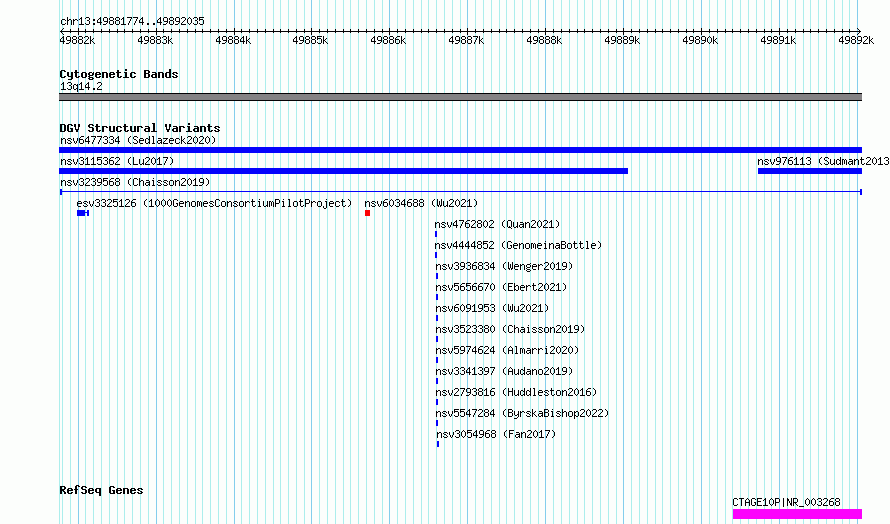Click the chr13:49881774..49892035 region label
This screenshot has height=524, width=890.
coord(132,21)
